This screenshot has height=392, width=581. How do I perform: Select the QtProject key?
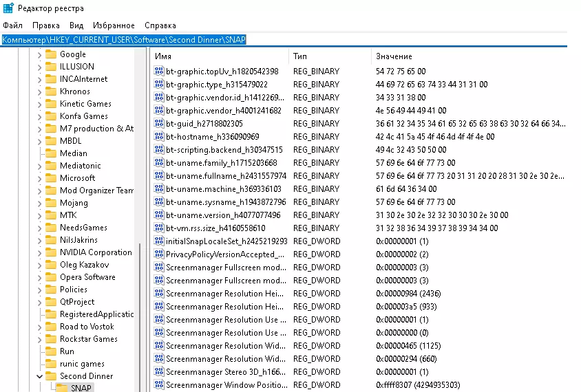[77, 302]
